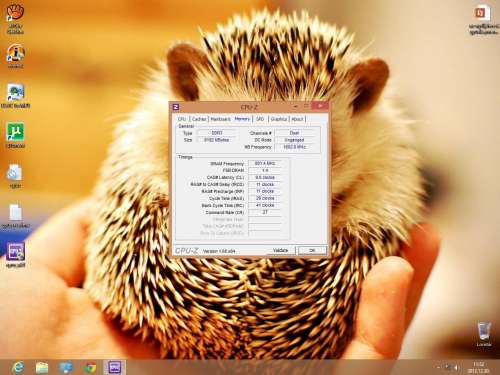Open the blank document file on the desktop
Image resolution: width=500 pixels, height=375 pixels.
(x=15, y=216)
